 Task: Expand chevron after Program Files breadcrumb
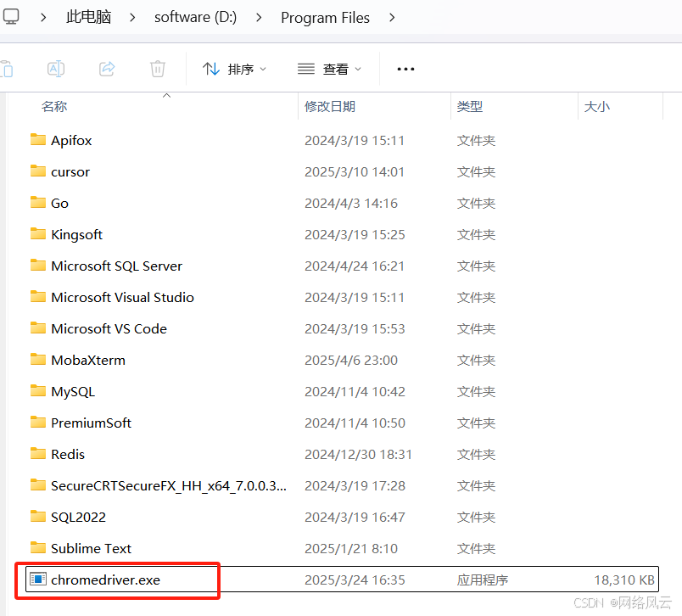[392, 18]
